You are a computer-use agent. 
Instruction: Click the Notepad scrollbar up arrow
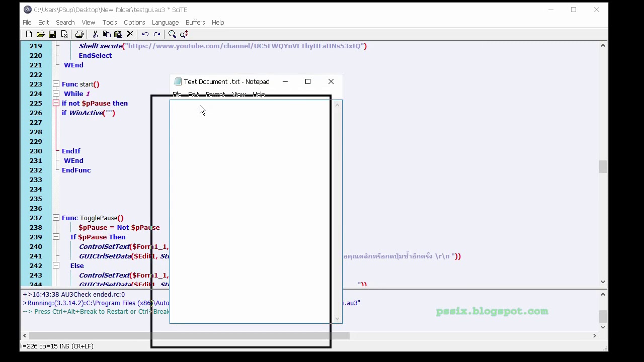point(337,105)
